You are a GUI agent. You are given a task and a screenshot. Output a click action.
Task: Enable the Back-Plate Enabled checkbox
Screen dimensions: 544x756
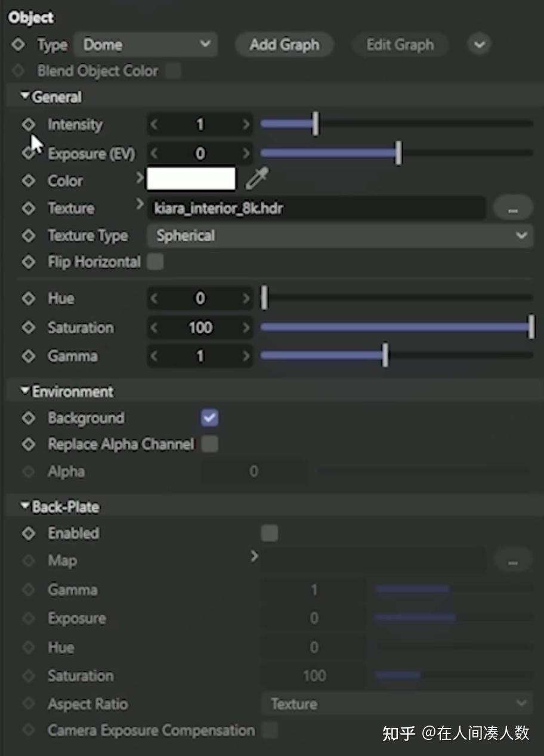coord(269,533)
